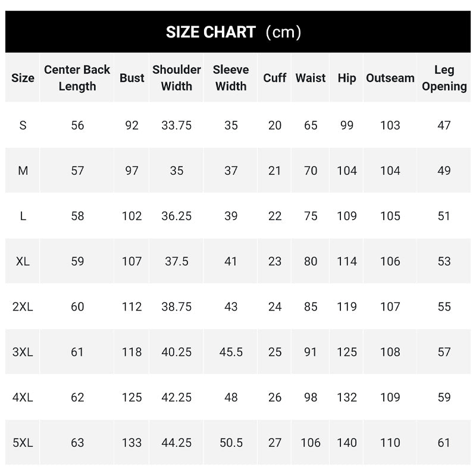476x476 pixels.
Task: Click shoulder width value 33.75
Action: (176, 126)
